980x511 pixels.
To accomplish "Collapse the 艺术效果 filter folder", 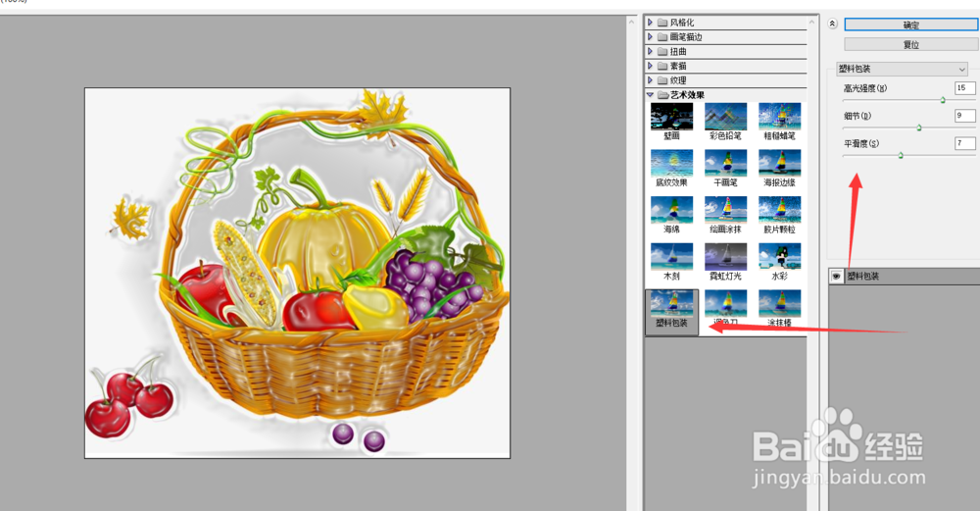I will 650,95.
